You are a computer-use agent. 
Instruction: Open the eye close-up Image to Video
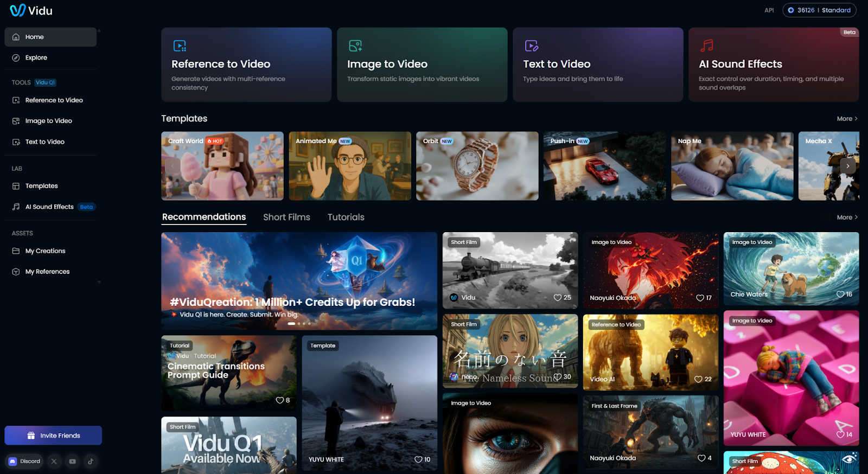pyautogui.click(x=510, y=434)
